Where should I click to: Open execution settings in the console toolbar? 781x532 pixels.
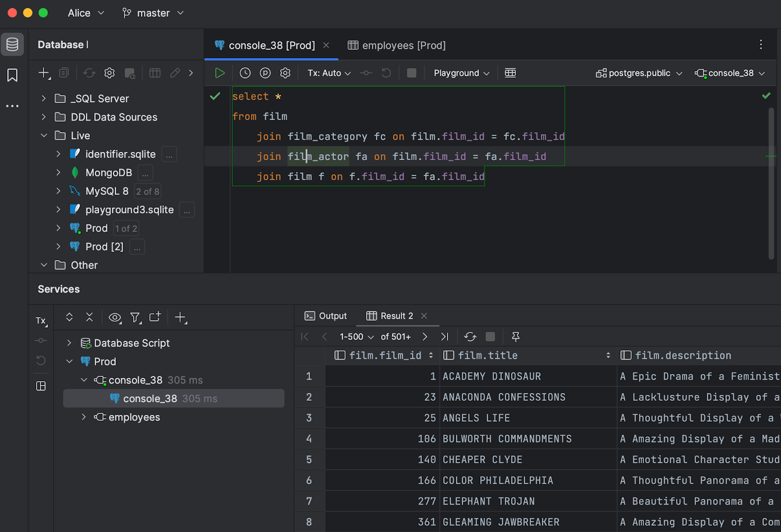[x=285, y=72]
